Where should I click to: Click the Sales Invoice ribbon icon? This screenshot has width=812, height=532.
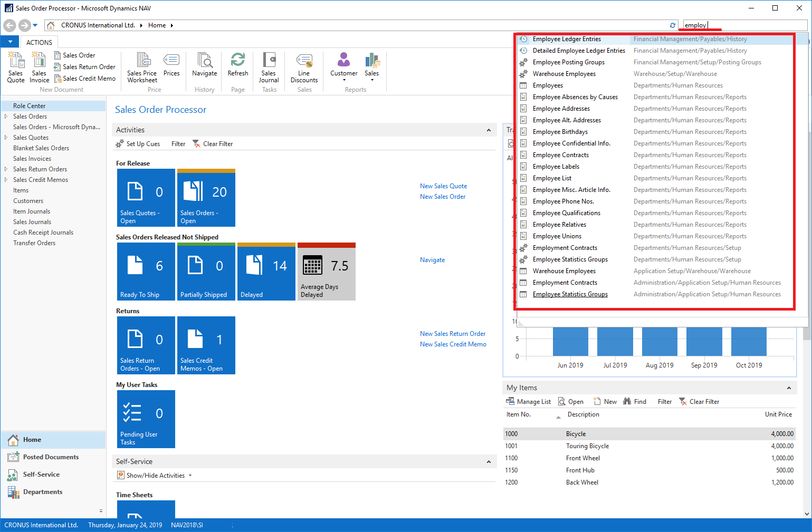pos(39,67)
